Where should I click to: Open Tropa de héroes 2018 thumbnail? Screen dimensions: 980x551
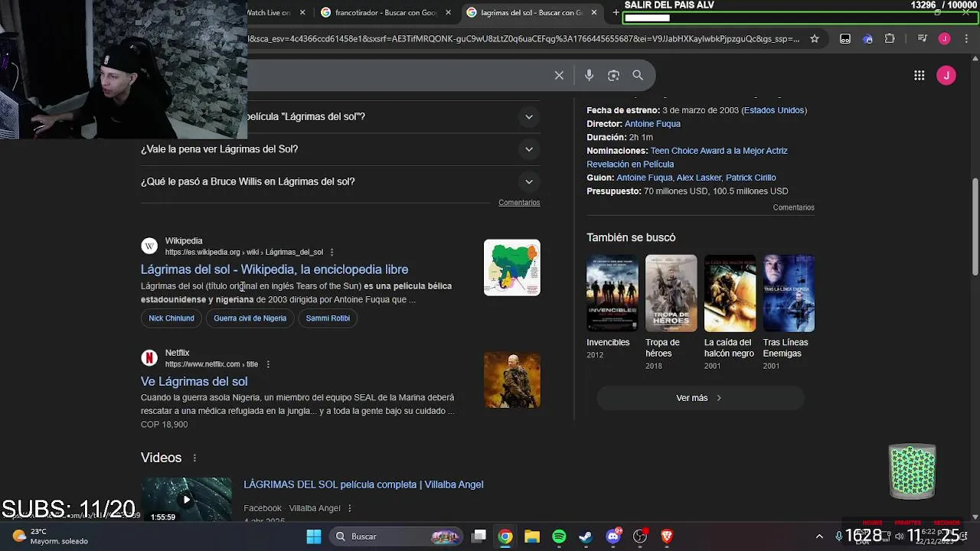point(671,293)
